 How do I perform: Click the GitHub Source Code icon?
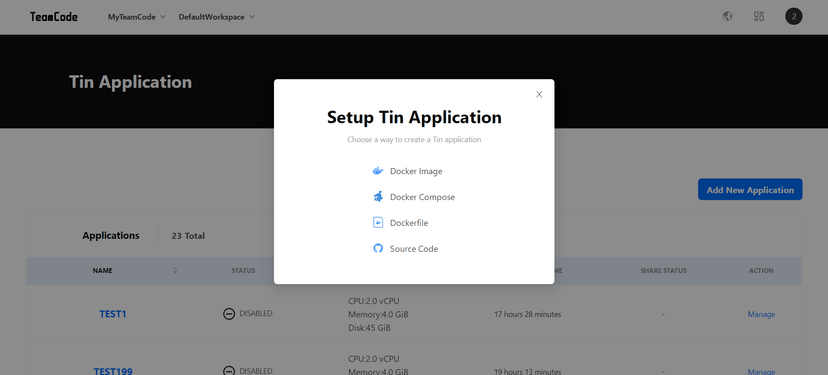pyautogui.click(x=378, y=248)
